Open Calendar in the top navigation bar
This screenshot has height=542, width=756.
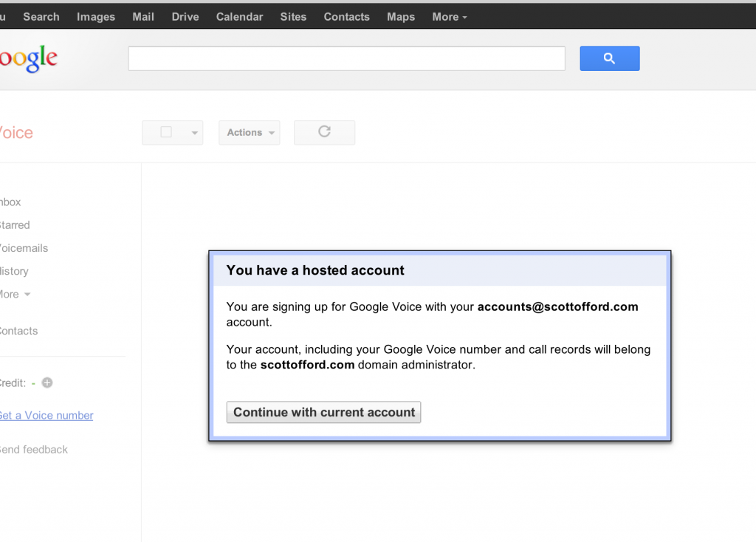pyautogui.click(x=240, y=17)
